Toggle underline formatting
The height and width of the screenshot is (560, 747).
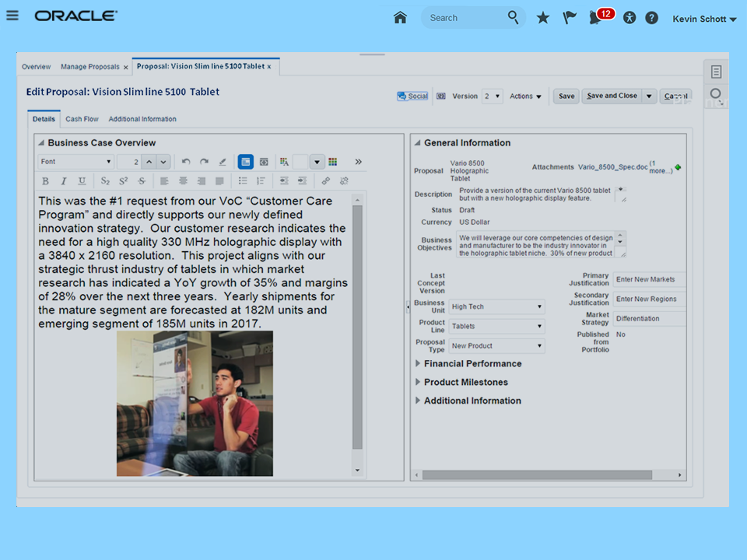pos(82,181)
